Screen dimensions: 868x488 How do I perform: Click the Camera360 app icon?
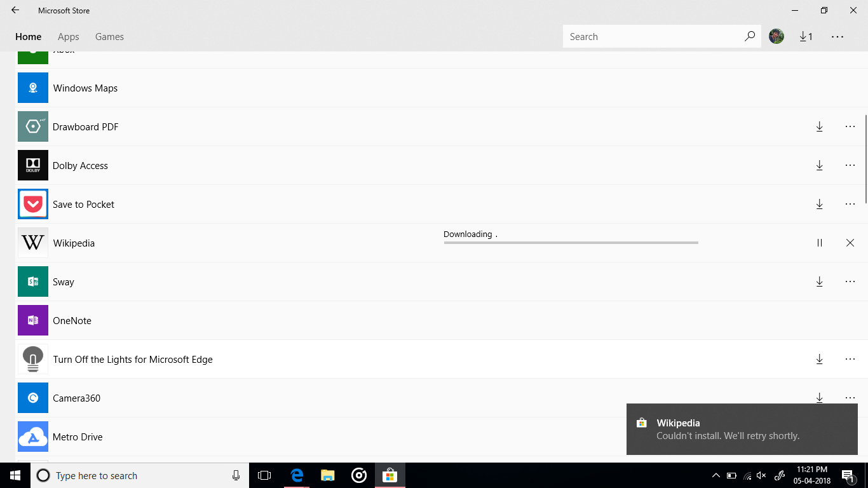click(x=33, y=398)
